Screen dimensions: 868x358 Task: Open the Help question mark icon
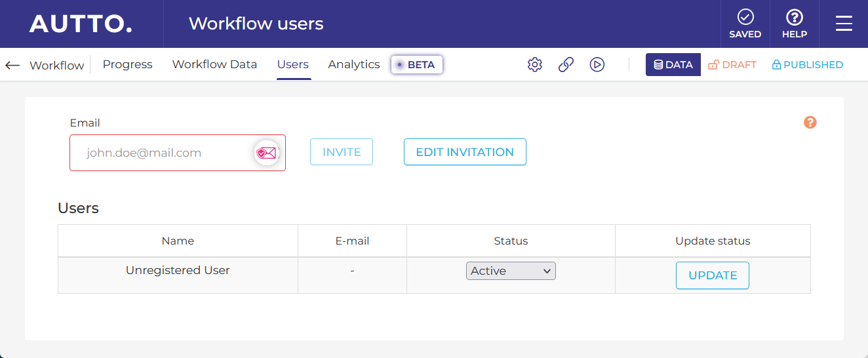pyautogui.click(x=794, y=18)
